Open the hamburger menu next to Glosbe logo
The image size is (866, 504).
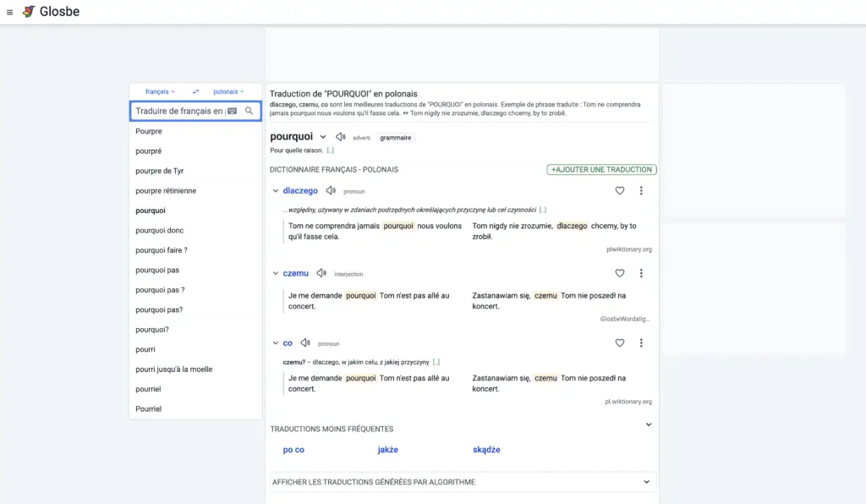[10, 12]
